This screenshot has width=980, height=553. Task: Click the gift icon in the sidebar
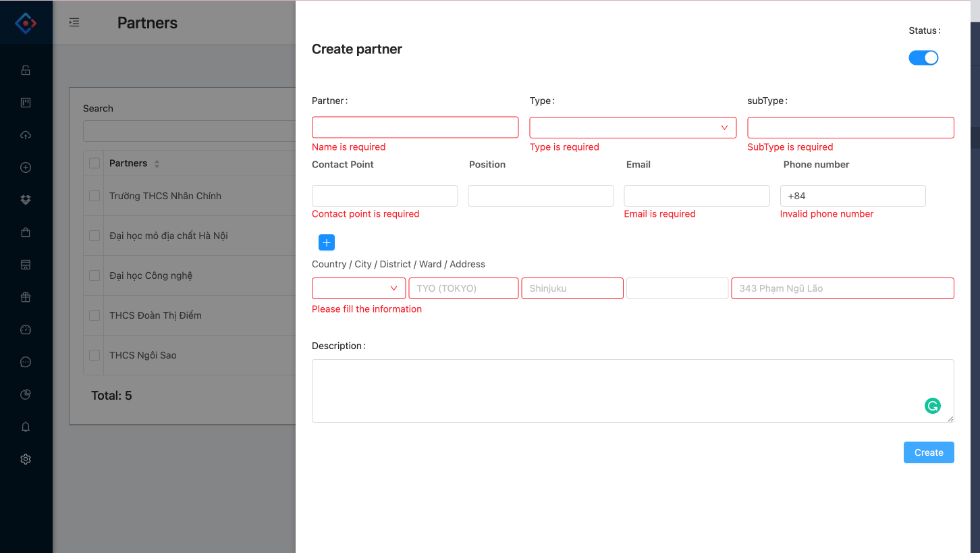pos(26,297)
